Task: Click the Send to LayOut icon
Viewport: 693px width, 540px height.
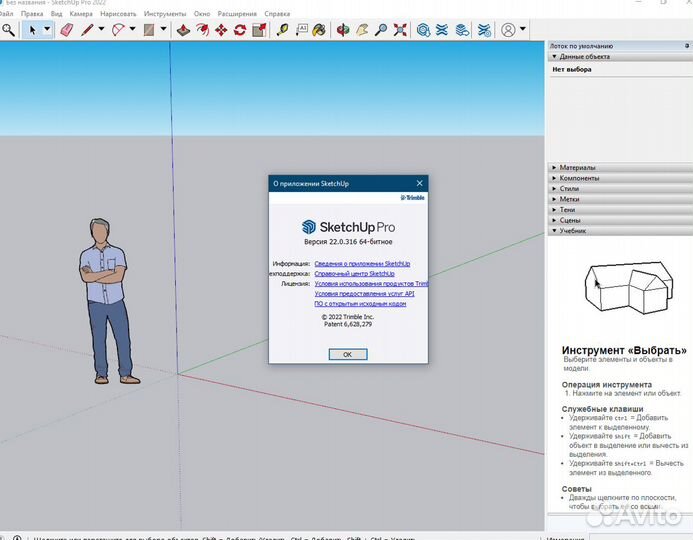Action: [x=462, y=30]
